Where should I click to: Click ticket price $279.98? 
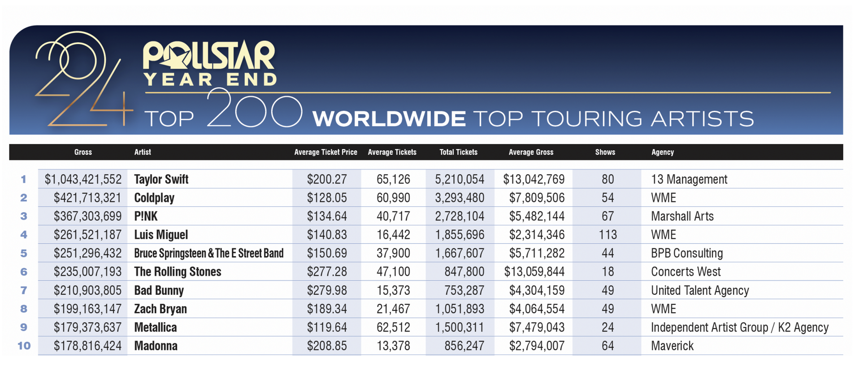click(x=327, y=290)
